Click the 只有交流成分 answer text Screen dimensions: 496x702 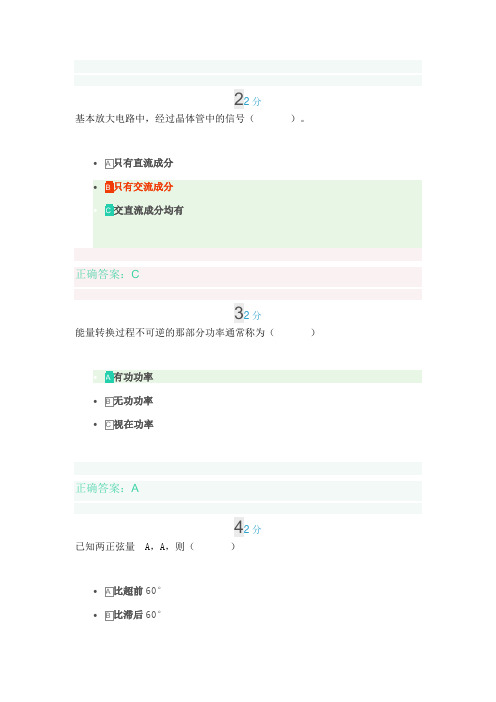tap(143, 187)
